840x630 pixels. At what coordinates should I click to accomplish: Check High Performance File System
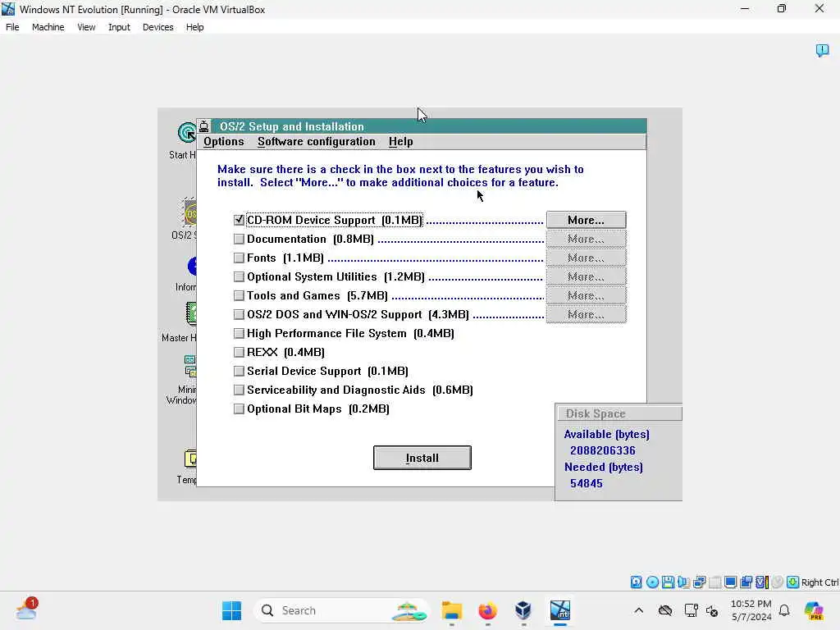click(239, 333)
